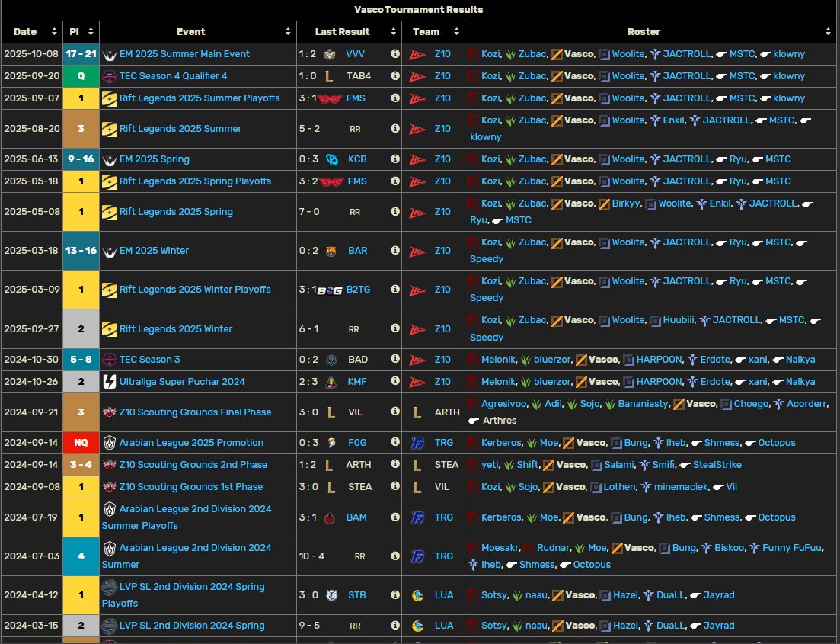Click player klowny in TEC Season 4 roster

coord(788,75)
